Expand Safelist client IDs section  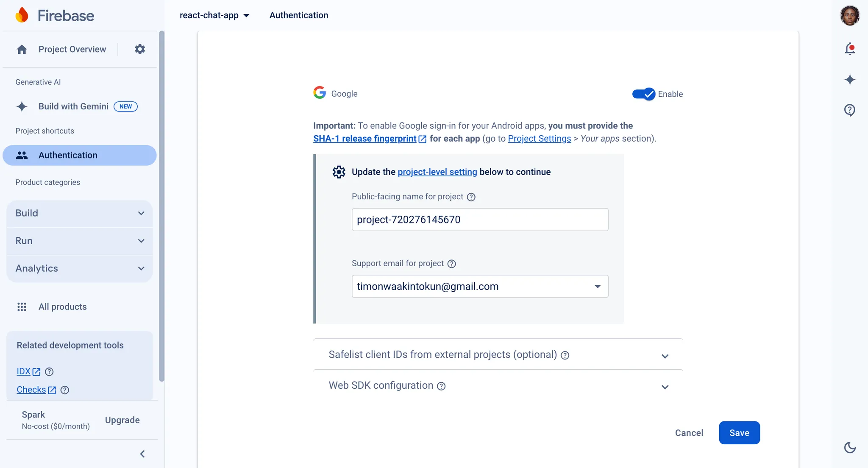point(665,356)
